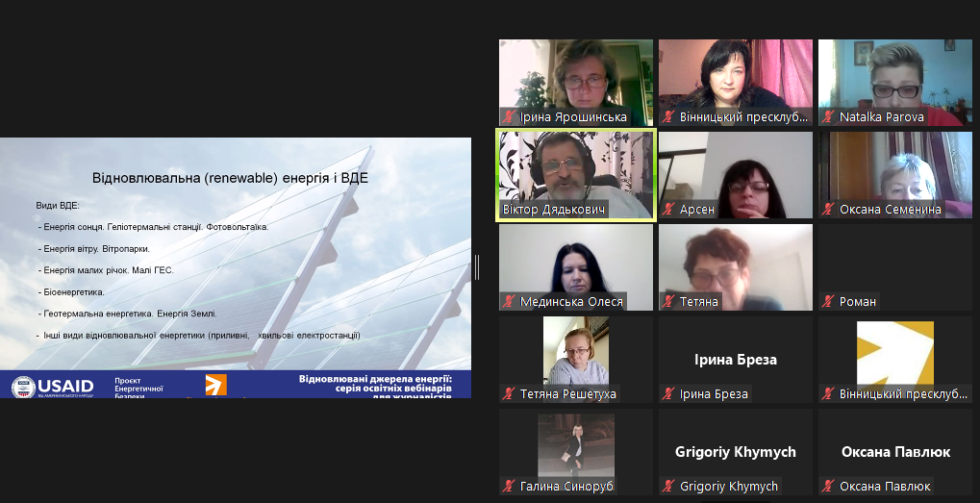
Task: Click bullet "Енергія малих річок. Малі ГЕС."
Action: (x=106, y=270)
